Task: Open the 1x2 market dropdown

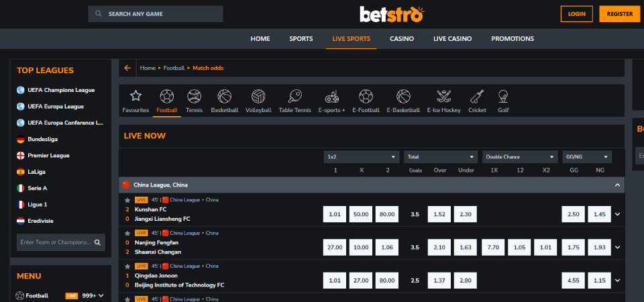Action: click(362, 157)
